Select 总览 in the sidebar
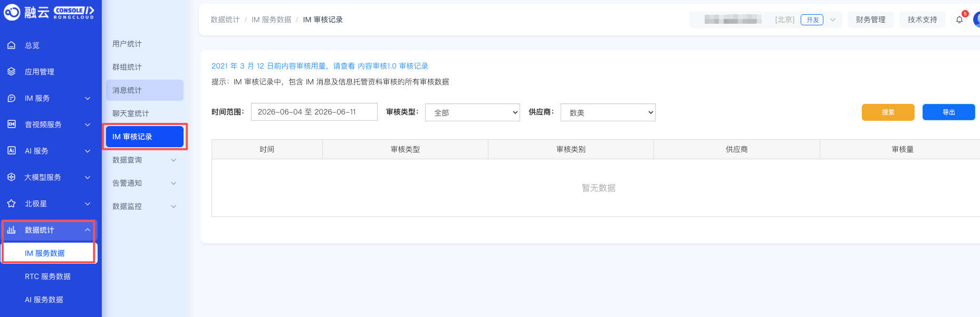 (32, 45)
